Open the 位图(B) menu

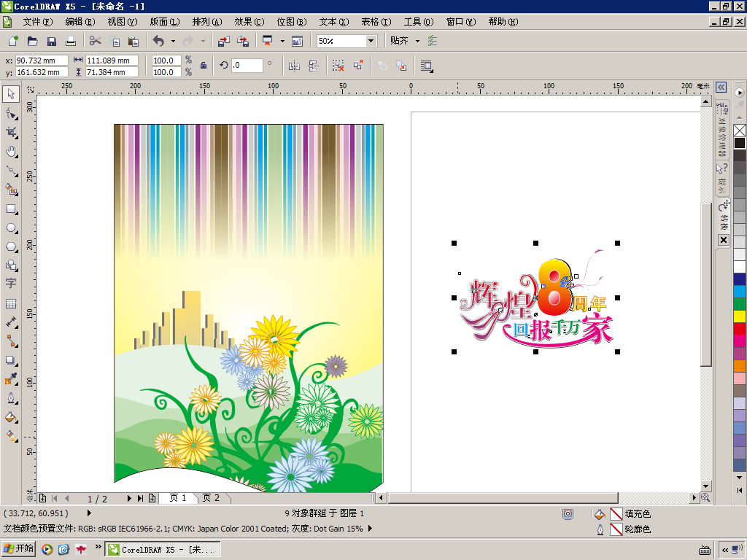[292, 21]
